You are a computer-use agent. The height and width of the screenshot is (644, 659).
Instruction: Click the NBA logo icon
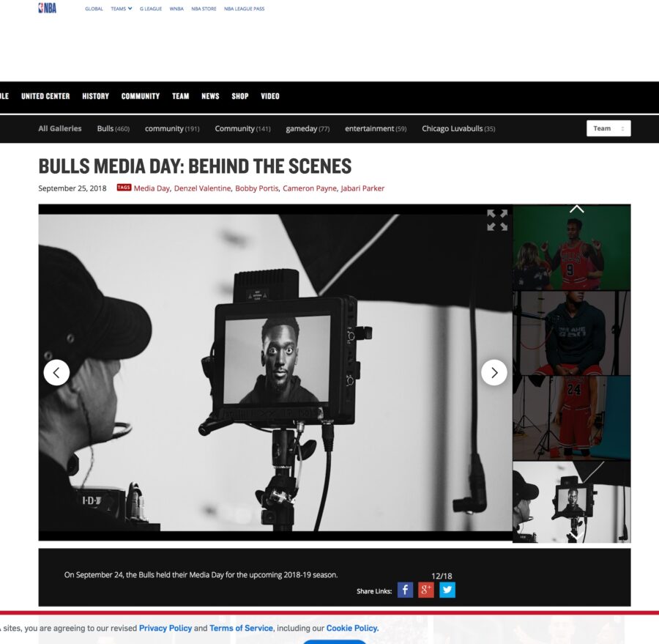coord(47,8)
